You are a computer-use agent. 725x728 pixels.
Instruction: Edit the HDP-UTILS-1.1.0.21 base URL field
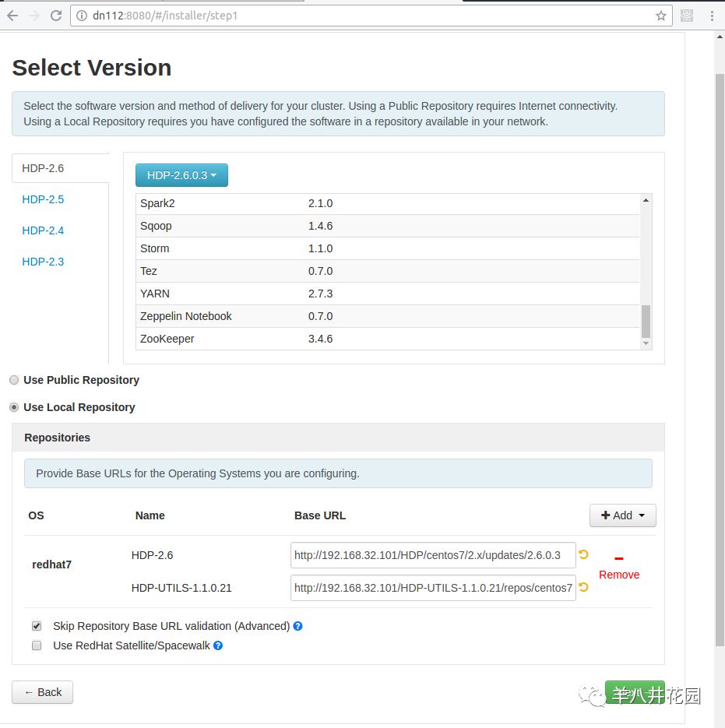tap(433, 588)
